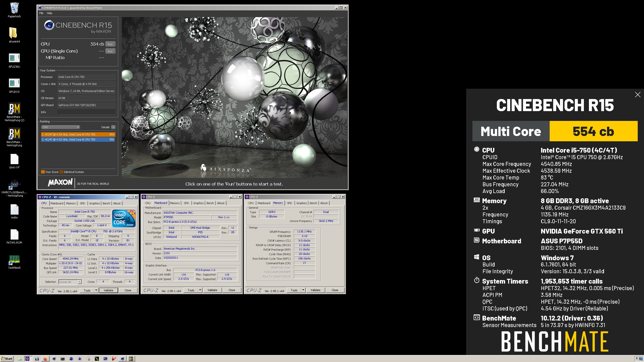Close the BenchMate result panel with X

pyautogui.click(x=637, y=95)
